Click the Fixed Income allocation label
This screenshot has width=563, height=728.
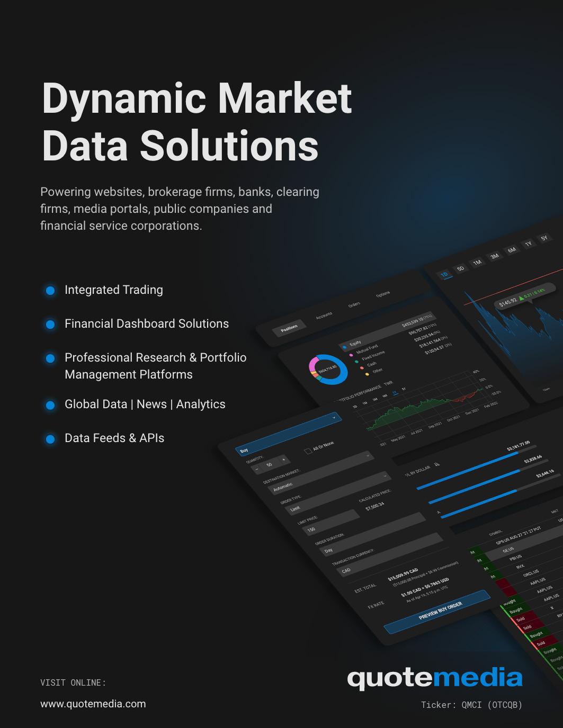pos(374,356)
